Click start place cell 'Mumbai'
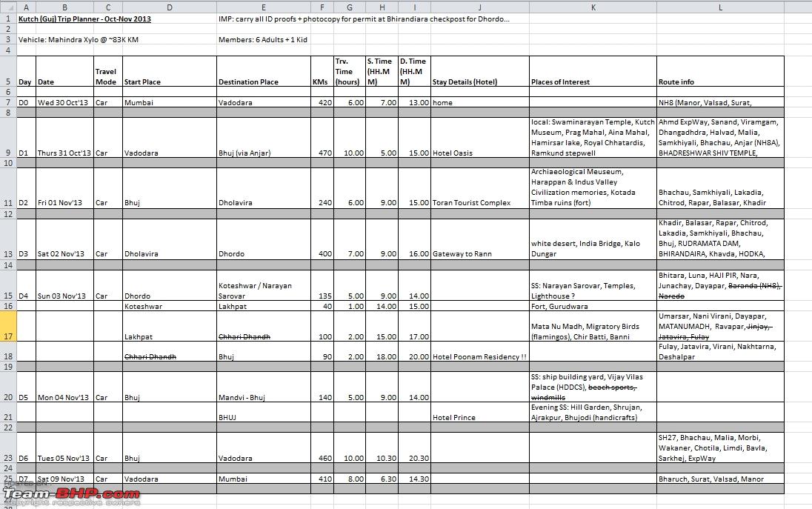This screenshot has height=509, width=812. coord(170,102)
